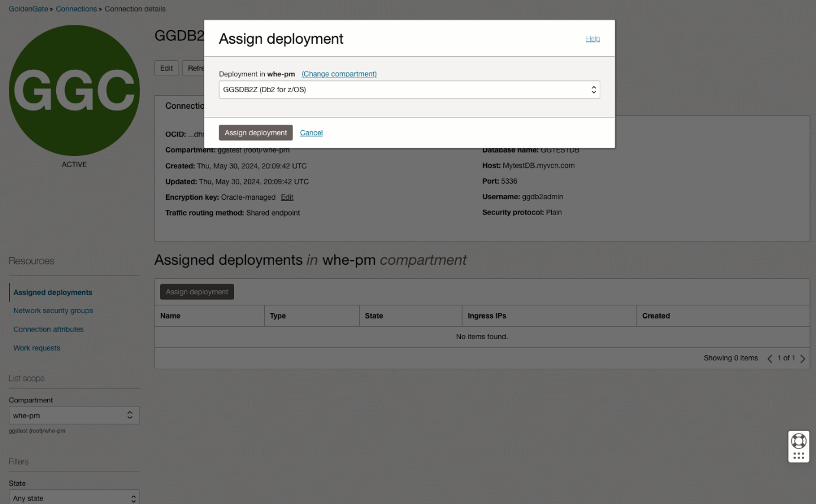Image resolution: width=816 pixels, height=504 pixels.
Task: Go to previous page arrow in table pagination
Action: [x=769, y=359]
